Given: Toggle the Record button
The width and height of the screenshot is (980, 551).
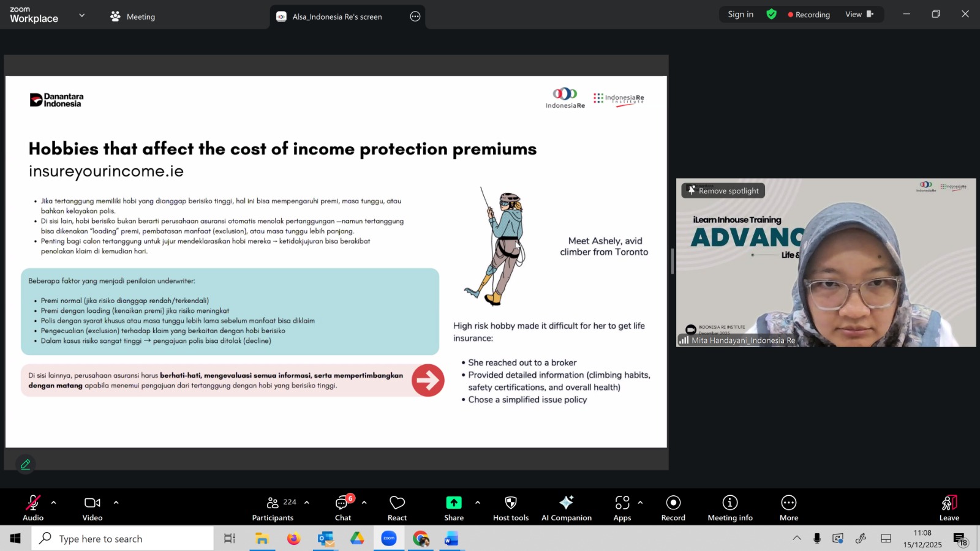Looking at the screenshot, I should [673, 508].
